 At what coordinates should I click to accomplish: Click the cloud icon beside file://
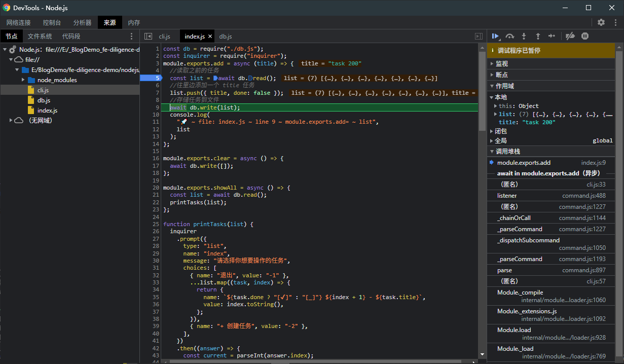pyautogui.click(x=19, y=60)
